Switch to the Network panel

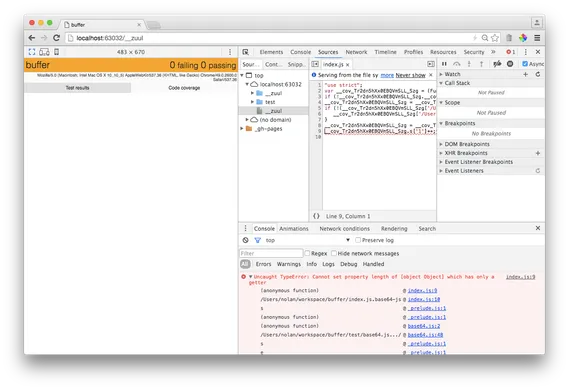[x=356, y=52]
